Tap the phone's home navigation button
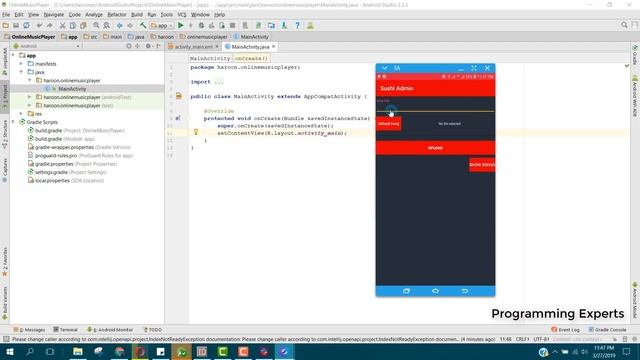 435,291
